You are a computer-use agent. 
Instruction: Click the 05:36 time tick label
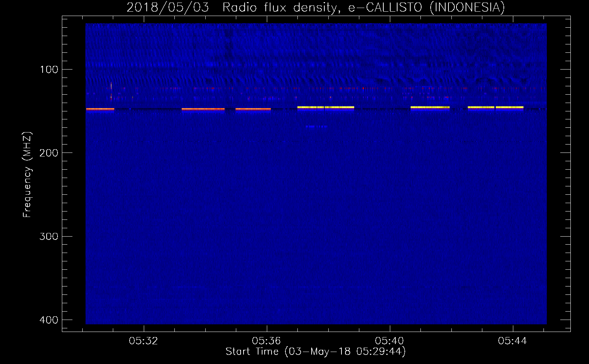[x=266, y=341]
